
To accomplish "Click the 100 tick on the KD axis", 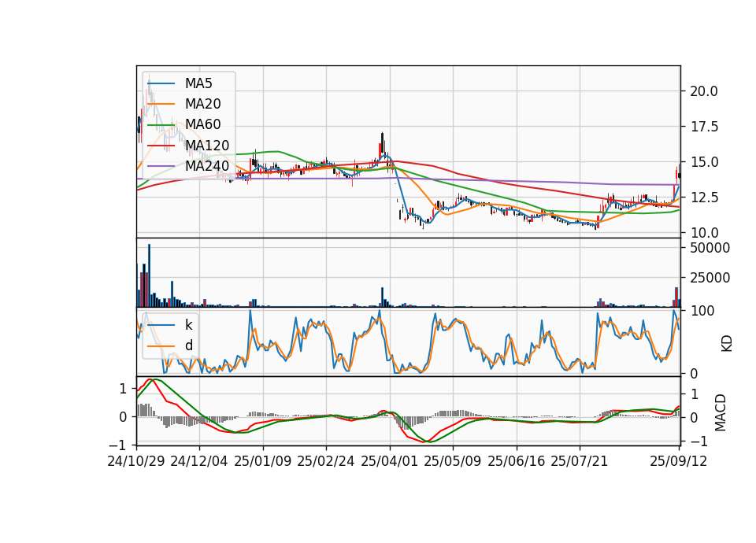I will pyautogui.click(x=702, y=311).
